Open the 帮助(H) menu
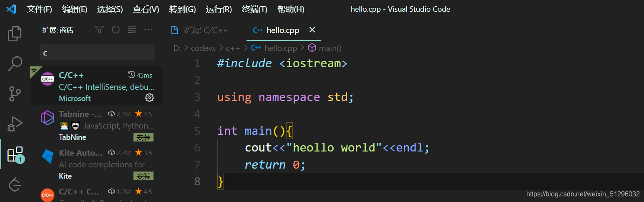The width and height of the screenshot is (644, 202). (x=291, y=9)
